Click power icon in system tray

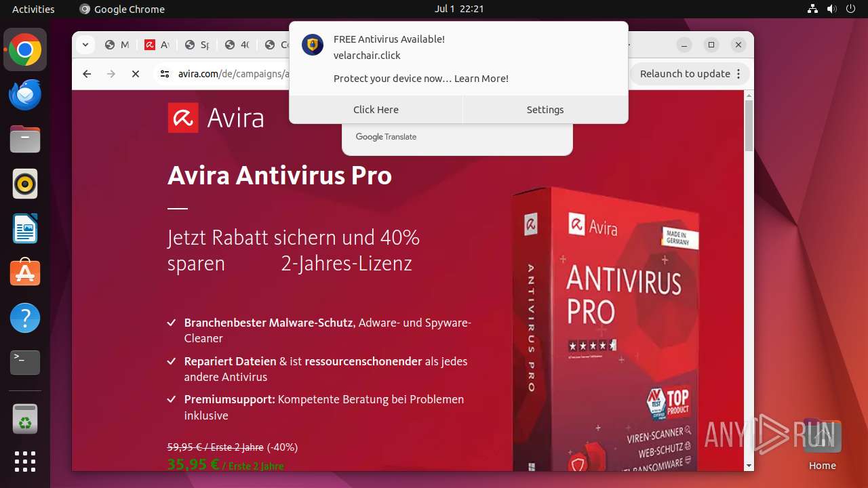[851, 9]
